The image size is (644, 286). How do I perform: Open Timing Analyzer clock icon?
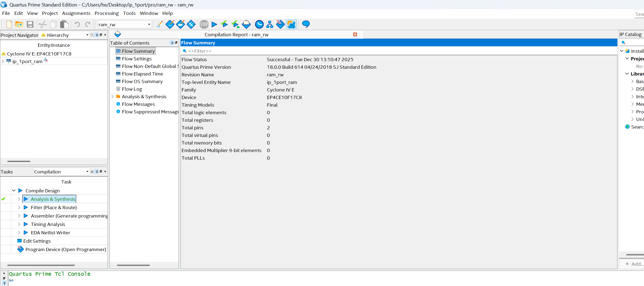pos(259,24)
